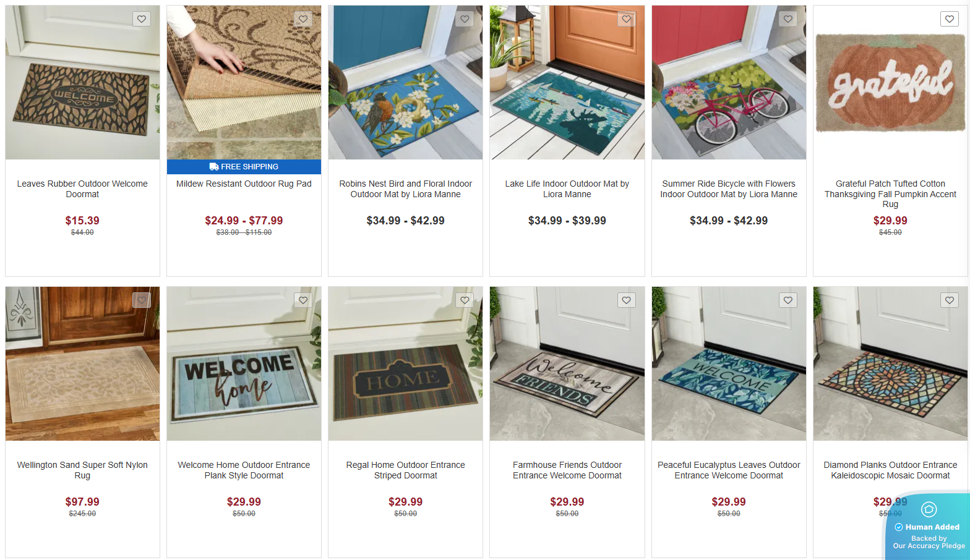Toggle heart on Welcome Home Plank doormat
This screenshot has width=970, height=560.
(303, 300)
